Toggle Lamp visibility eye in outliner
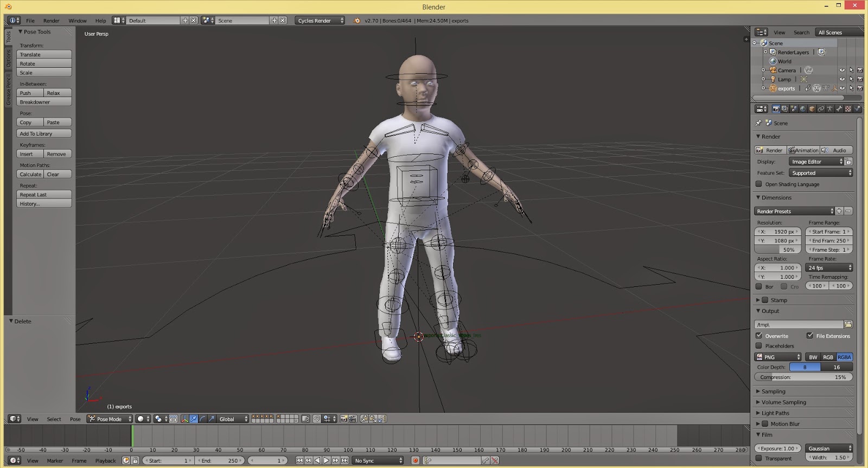Screen dimensions: 868x468 tap(842, 80)
